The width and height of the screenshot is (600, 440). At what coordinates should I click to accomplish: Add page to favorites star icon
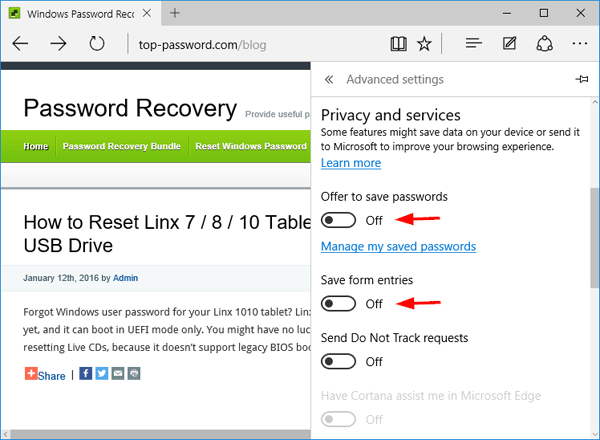[x=424, y=44]
